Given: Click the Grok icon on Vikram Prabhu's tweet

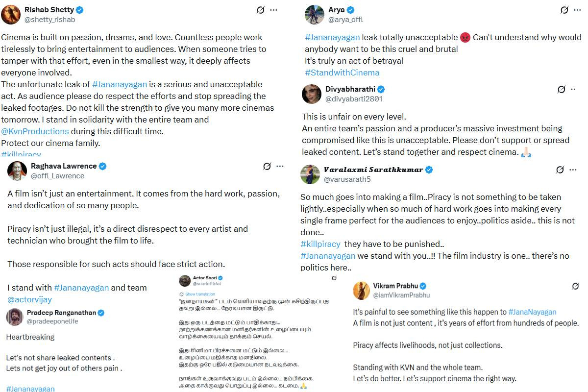Looking at the screenshot, I should tap(576, 286).
